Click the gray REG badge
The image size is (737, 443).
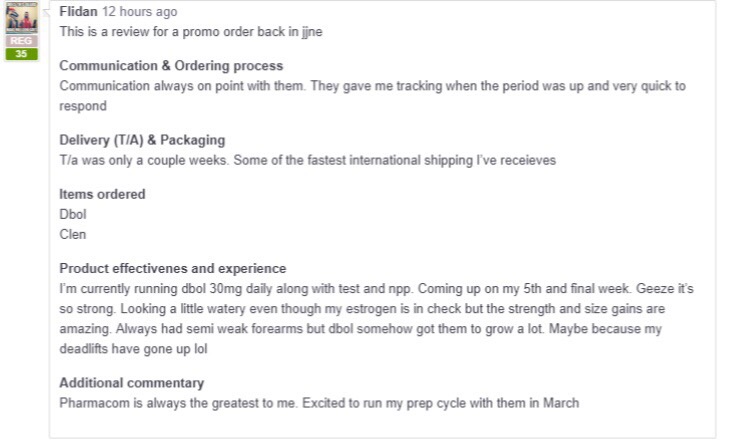tap(21, 41)
